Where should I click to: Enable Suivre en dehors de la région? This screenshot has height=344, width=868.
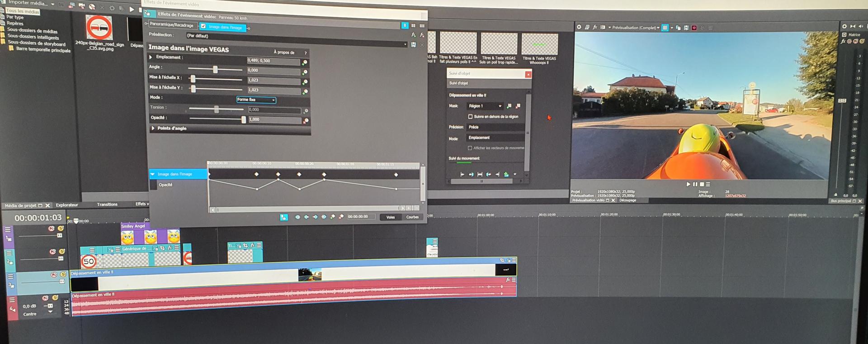pos(470,116)
